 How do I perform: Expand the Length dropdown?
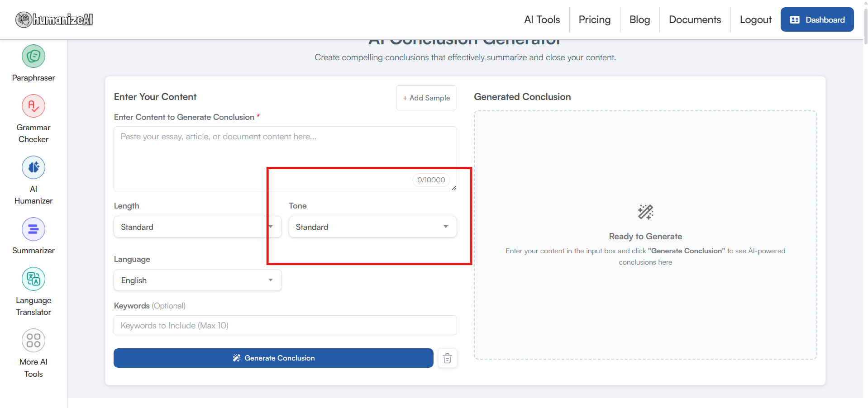coord(197,227)
